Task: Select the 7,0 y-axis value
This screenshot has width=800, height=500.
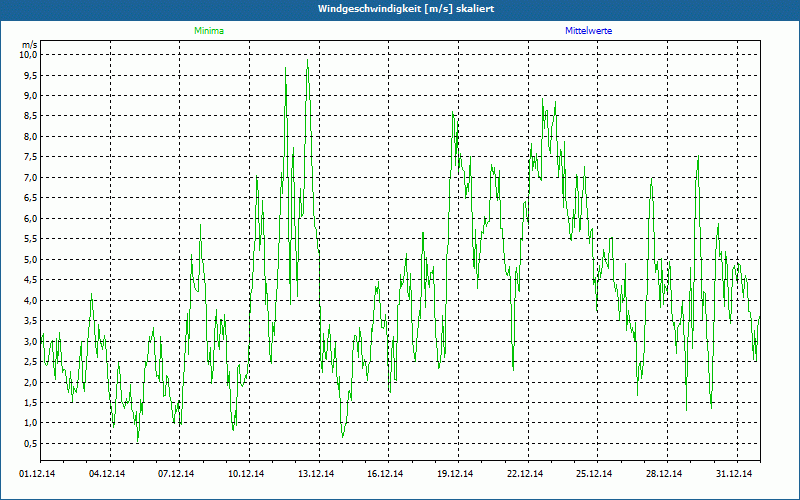Action: point(31,178)
